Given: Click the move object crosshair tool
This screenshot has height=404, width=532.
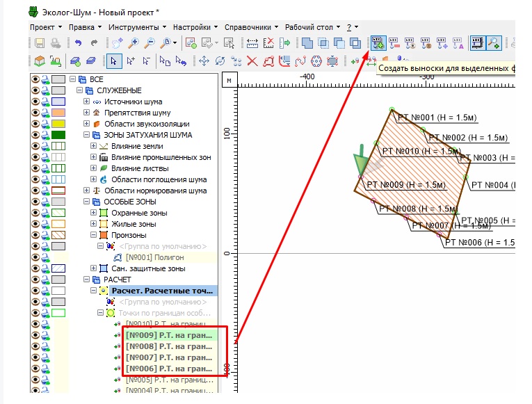Looking at the screenshot, I should tap(204, 61).
